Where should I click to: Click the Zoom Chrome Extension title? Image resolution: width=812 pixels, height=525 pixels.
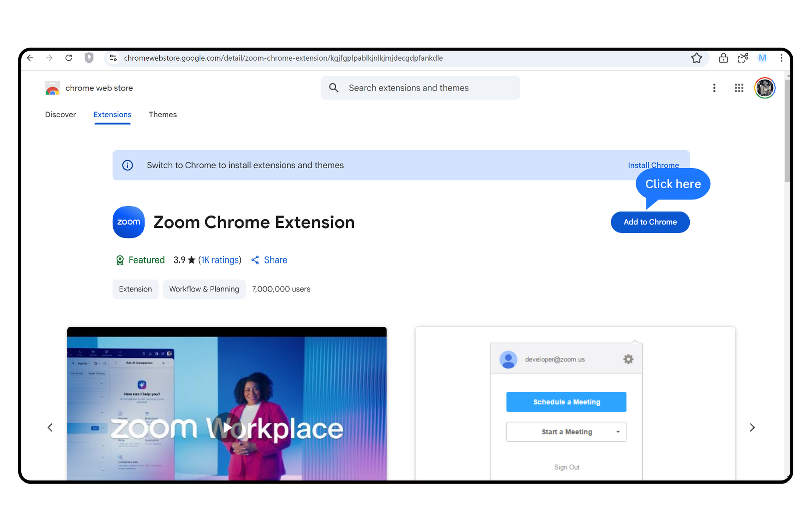click(x=254, y=222)
